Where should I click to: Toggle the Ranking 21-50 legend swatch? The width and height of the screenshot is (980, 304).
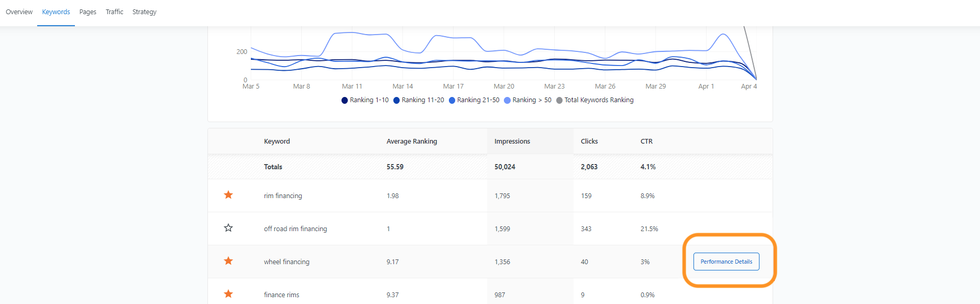pyautogui.click(x=452, y=101)
